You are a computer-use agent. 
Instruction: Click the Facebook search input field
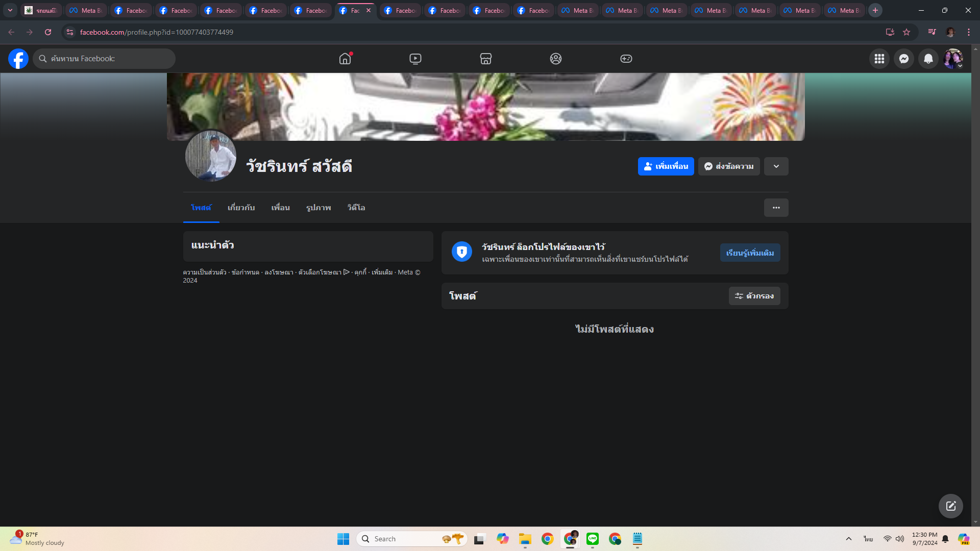coord(107,59)
